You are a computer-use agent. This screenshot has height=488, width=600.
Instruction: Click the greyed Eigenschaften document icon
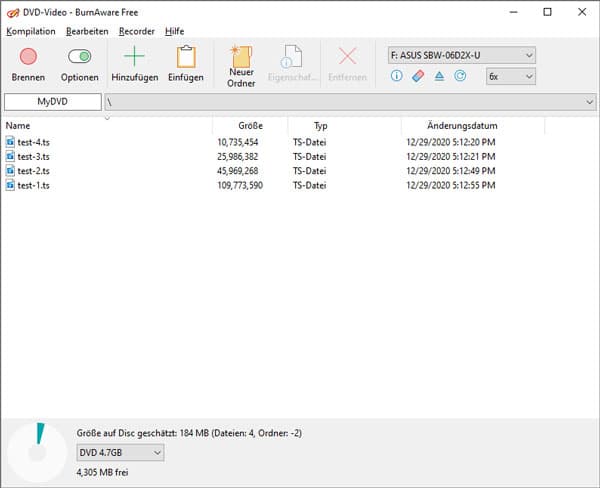coord(292,56)
